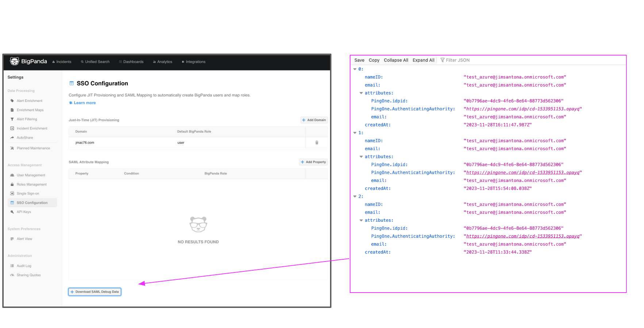Click the Incident Enrichment icon
644x328 pixels.
(12, 128)
